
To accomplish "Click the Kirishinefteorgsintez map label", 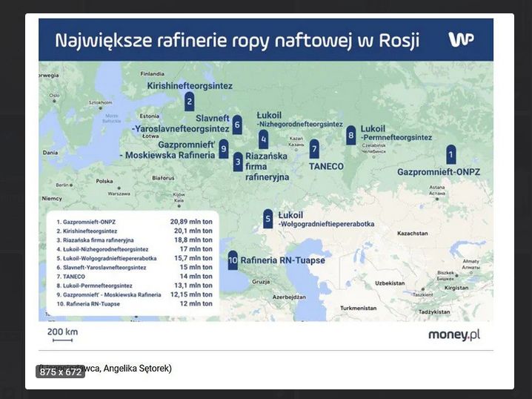I will [190, 86].
